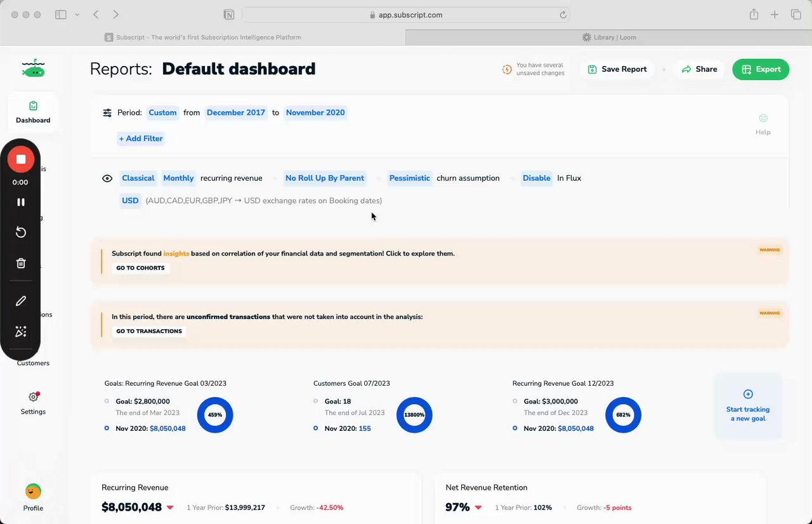
Task: Click the green Export button
Action: click(x=761, y=69)
